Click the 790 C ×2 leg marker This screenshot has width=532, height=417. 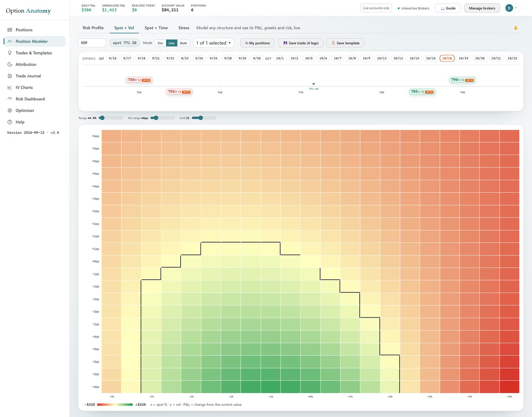462,80
